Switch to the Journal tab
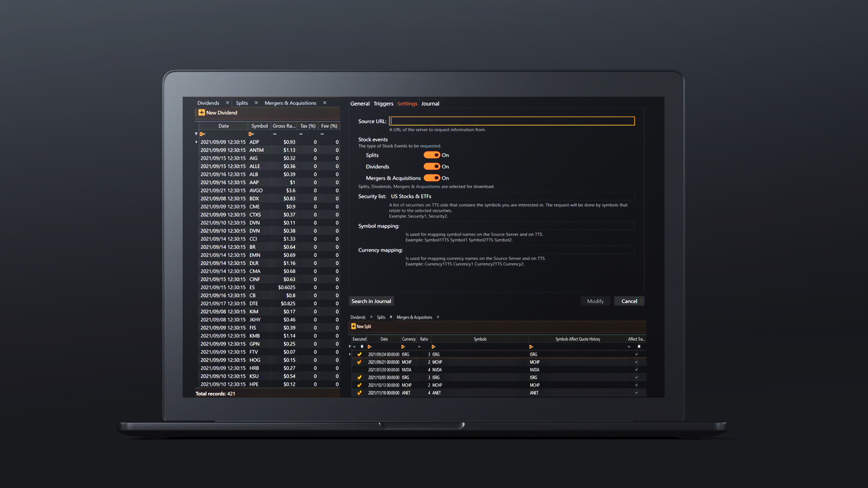Screen dimensions: 868x488 click(x=430, y=103)
